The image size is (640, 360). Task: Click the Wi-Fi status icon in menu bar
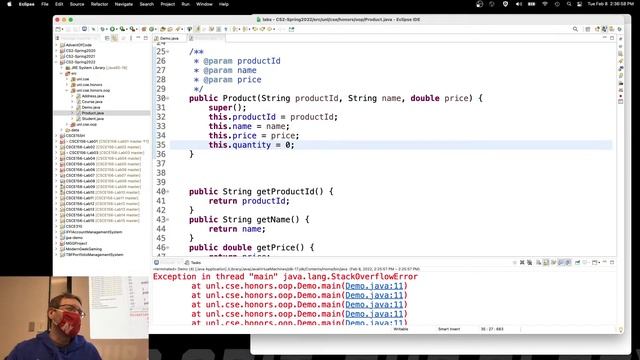coord(544,4)
